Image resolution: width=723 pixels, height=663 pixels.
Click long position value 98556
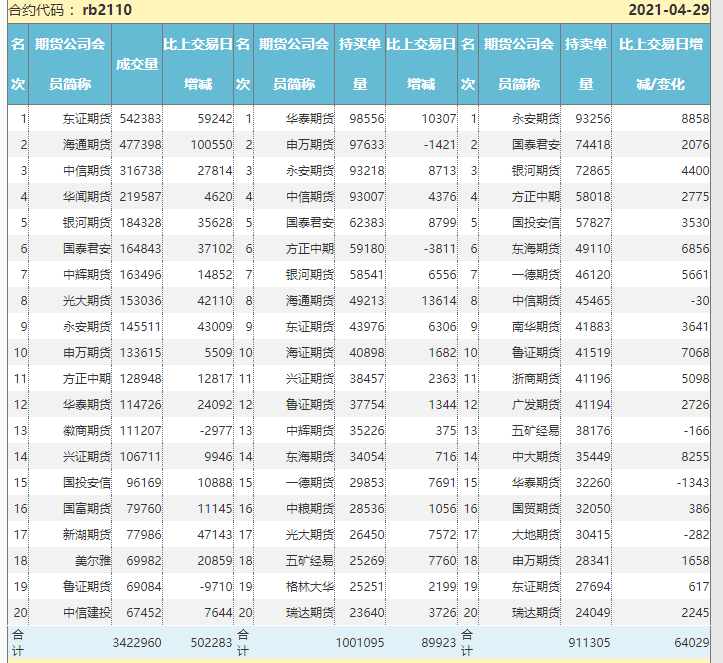(x=367, y=119)
